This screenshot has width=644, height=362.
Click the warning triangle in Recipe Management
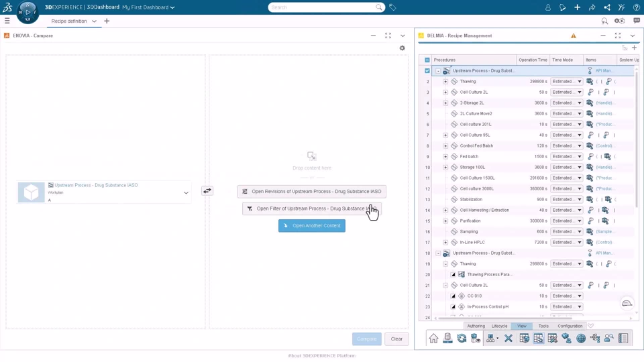click(574, 36)
